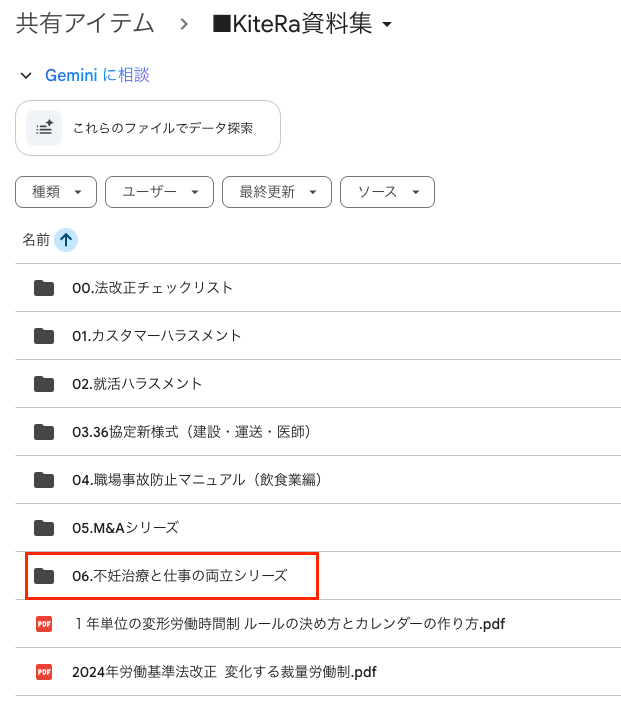
Task: Go to 共有アイテム in breadcrumb
Action: (x=85, y=24)
